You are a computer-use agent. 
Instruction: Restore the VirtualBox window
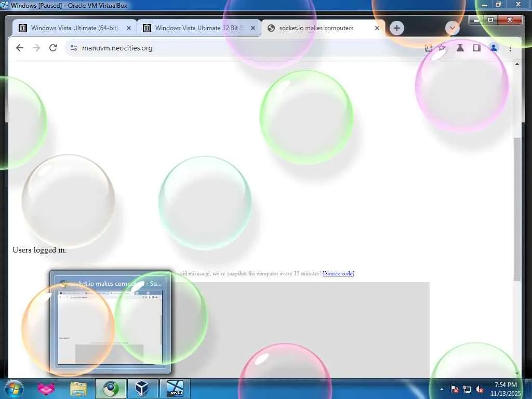pos(498,5)
